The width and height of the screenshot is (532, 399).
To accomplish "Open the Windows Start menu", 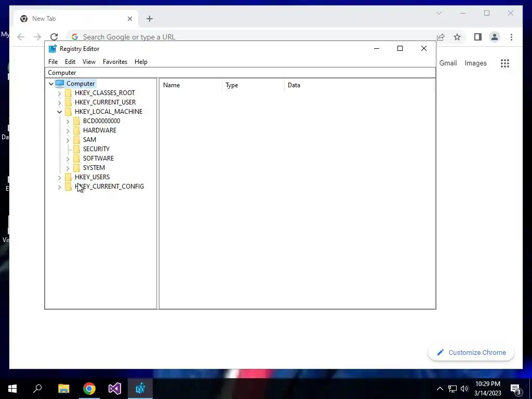I will pyautogui.click(x=12, y=389).
